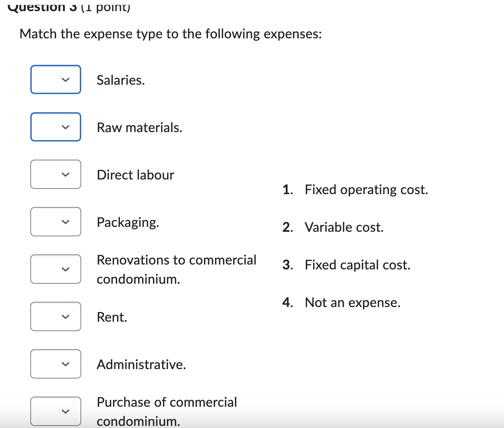Select the text Fixed capital cost

(x=357, y=265)
